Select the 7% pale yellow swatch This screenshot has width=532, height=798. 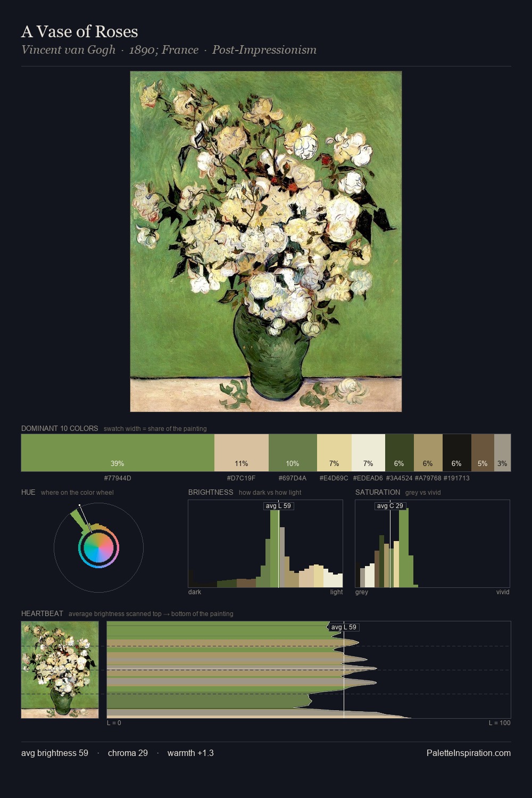point(334,453)
